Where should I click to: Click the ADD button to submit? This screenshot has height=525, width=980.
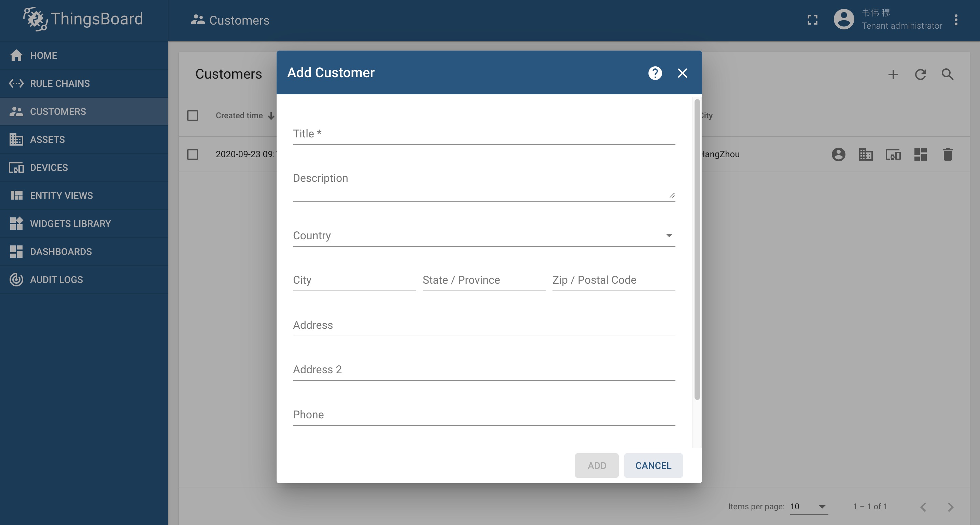coord(596,465)
